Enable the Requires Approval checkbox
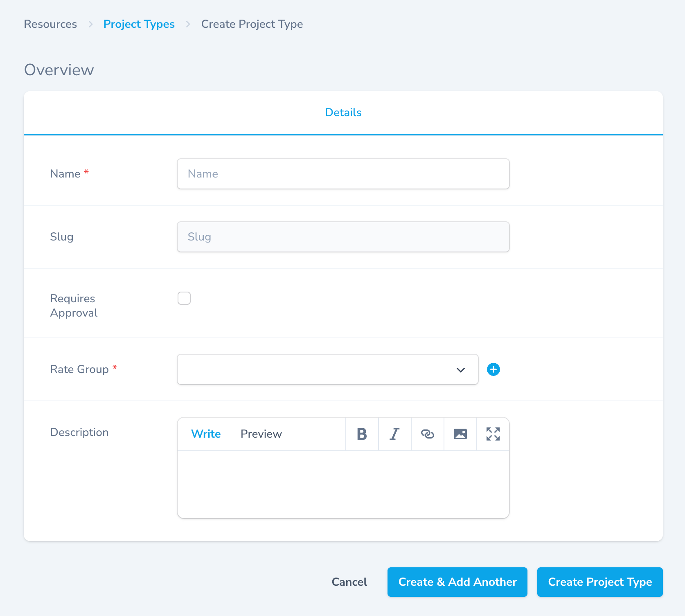The image size is (685, 616). click(184, 298)
